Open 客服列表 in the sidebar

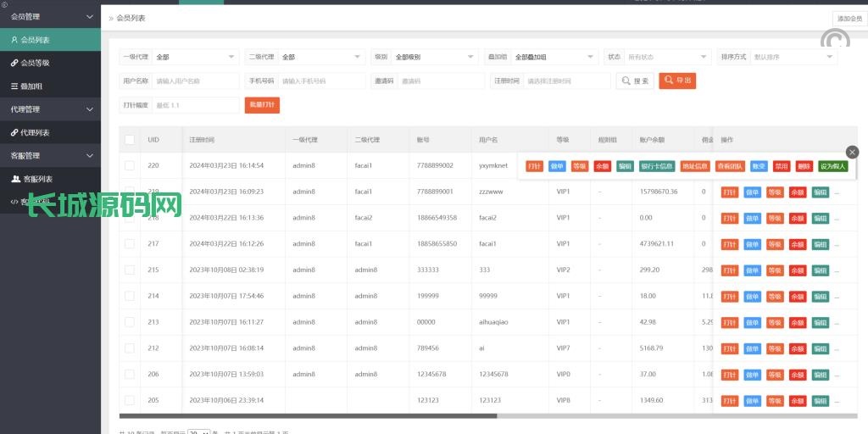pyautogui.click(x=37, y=179)
